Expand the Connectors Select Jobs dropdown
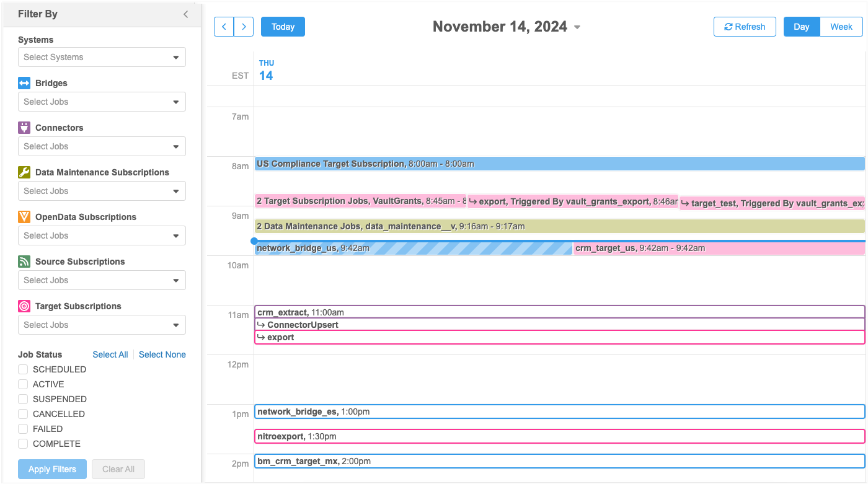This screenshot has height=484, width=868. tap(102, 146)
